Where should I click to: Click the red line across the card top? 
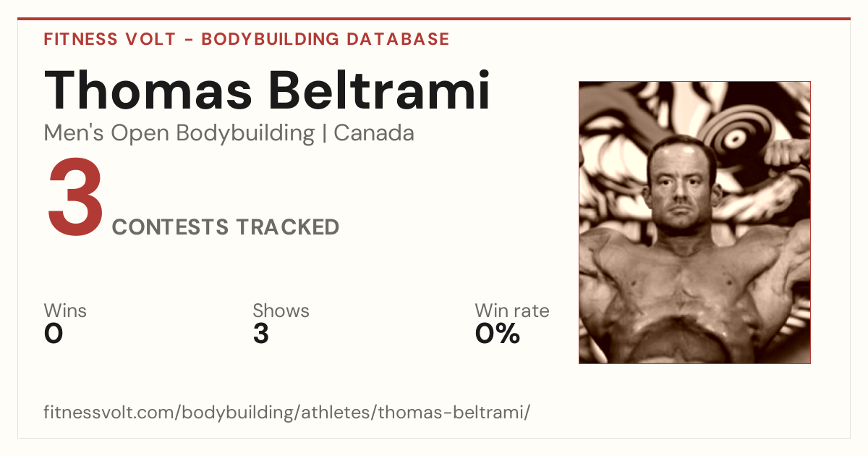tap(434, 19)
